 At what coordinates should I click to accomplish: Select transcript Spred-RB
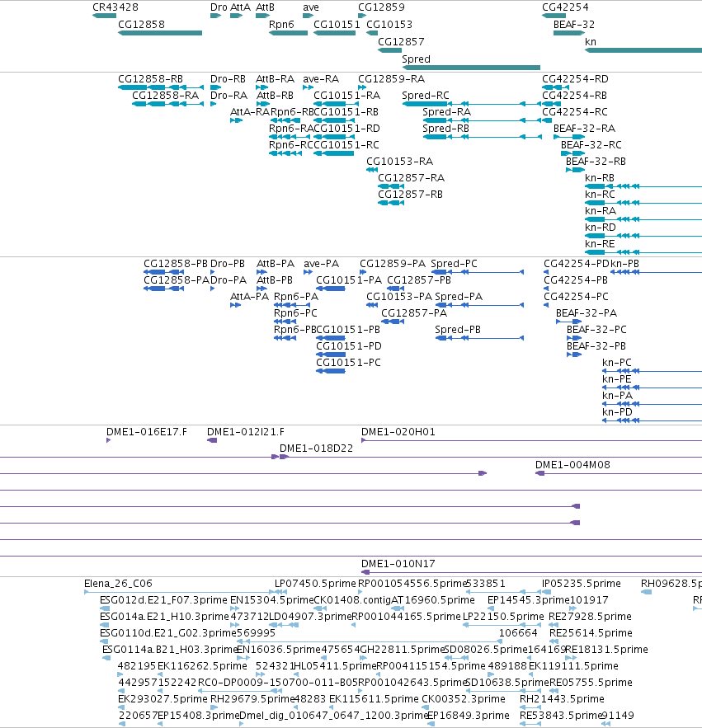click(x=446, y=129)
